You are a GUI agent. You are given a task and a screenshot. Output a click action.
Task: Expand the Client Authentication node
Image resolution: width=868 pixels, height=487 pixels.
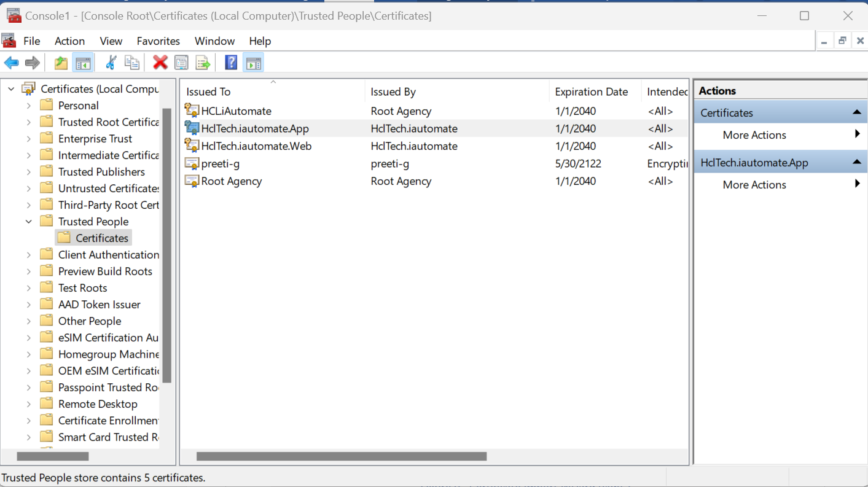tap(29, 255)
